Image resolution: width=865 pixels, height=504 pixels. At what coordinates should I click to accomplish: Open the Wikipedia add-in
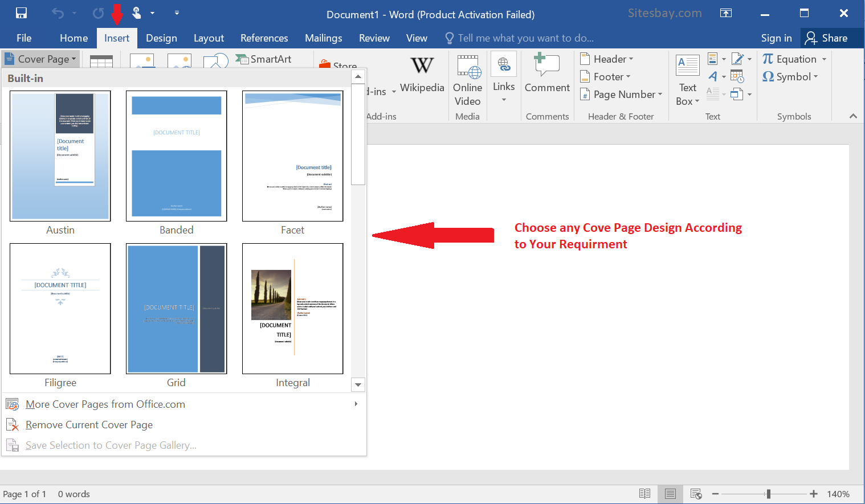tap(422, 74)
